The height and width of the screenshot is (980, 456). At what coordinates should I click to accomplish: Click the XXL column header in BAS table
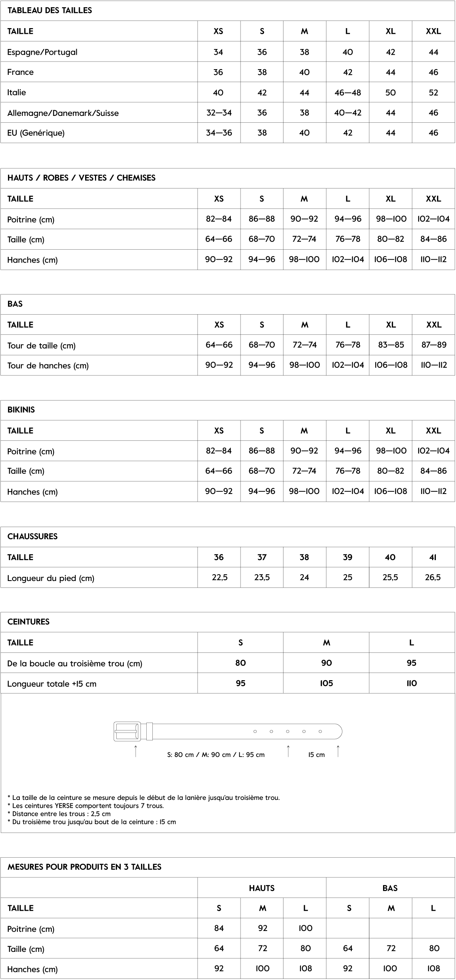point(434,325)
